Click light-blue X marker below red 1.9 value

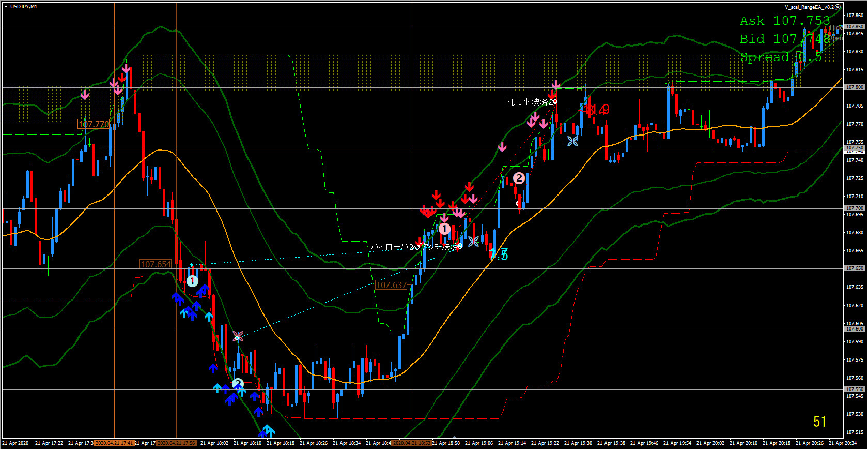pyautogui.click(x=572, y=141)
